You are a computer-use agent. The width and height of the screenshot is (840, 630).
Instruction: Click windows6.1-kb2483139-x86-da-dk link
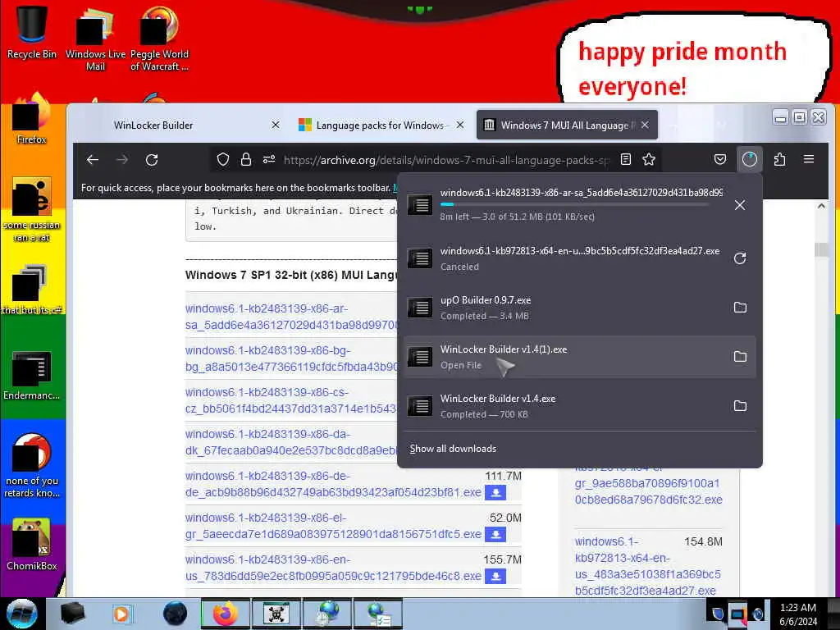291,442
